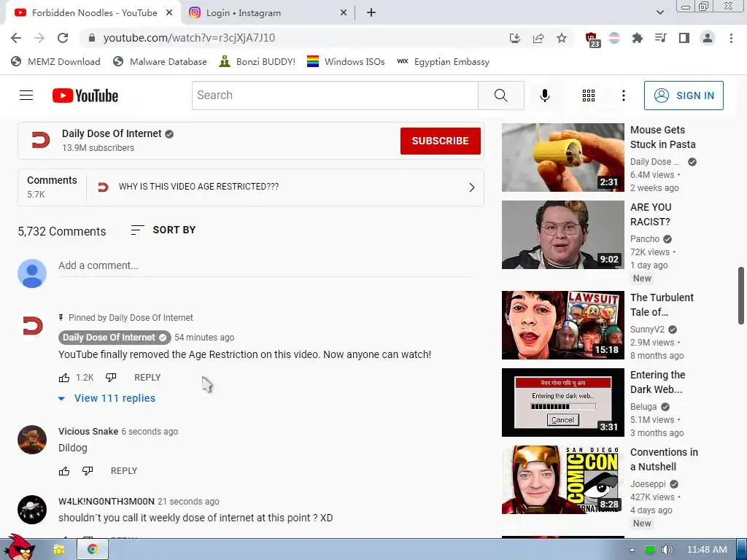
Task: Start voice search with the microphone
Action: point(544,96)
